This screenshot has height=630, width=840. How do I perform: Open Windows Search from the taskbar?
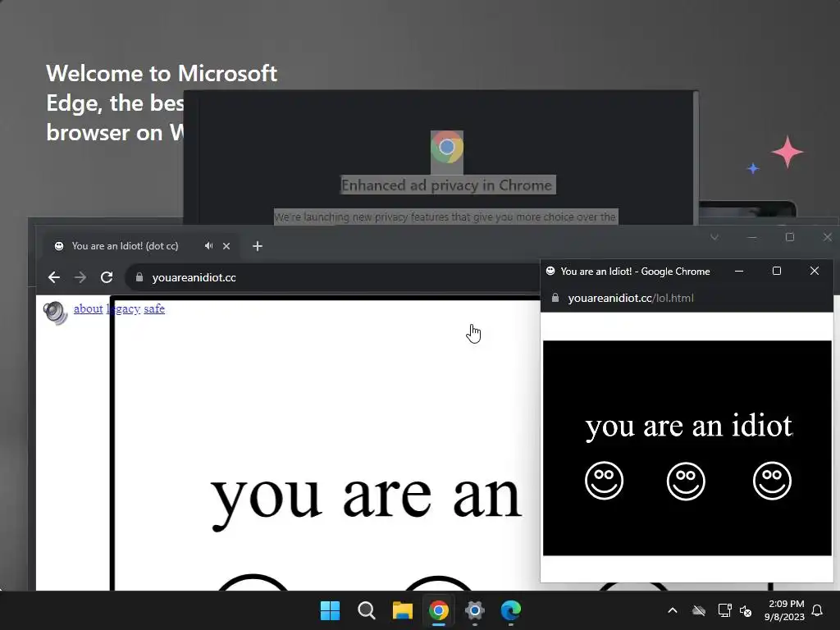click(x=367, y=610)
